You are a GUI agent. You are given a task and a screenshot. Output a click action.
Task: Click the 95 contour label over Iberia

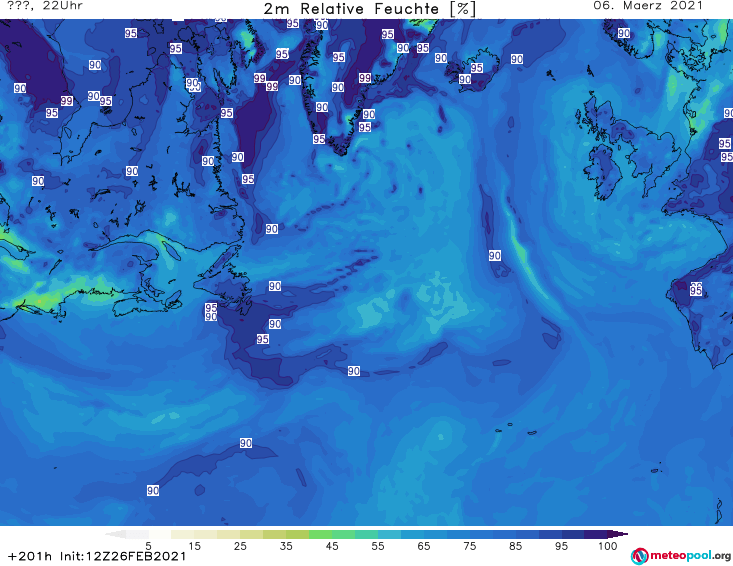tap(696, 290)
